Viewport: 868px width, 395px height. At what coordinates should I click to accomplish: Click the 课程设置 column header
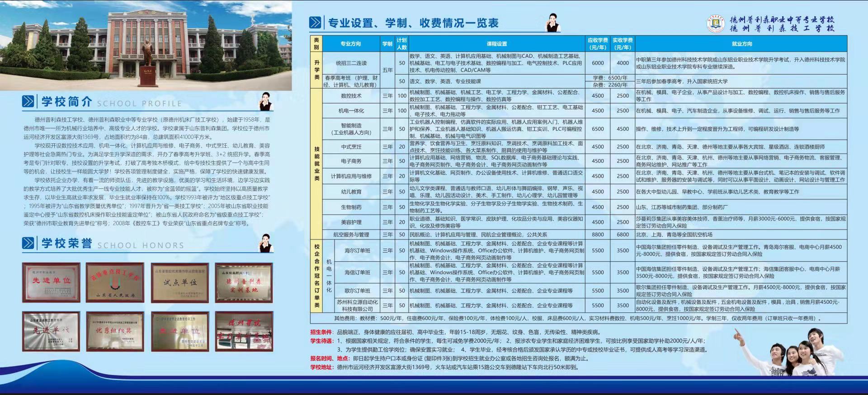pyautogui.click(x=497, y=44)
